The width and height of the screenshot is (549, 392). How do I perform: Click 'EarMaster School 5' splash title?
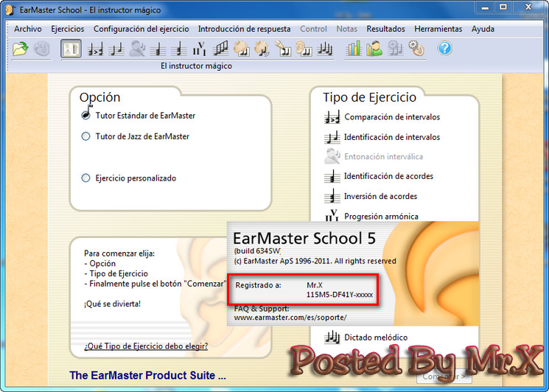coord(304,238)
